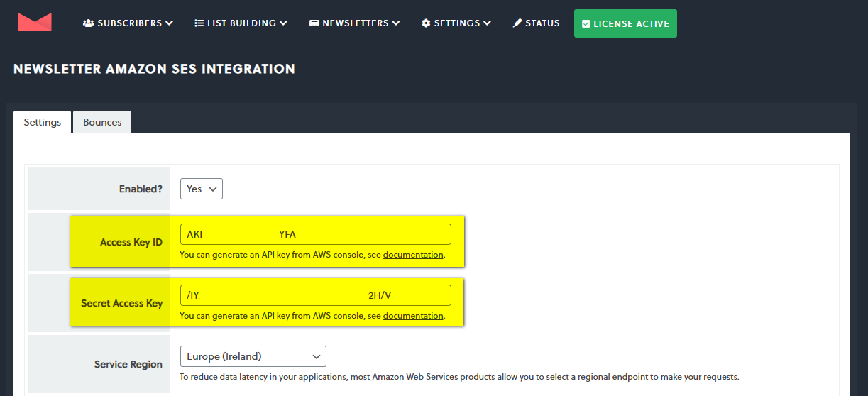Image resolution: width=868 pixels, height=396 pixels.
Task: Open the Service Region dropdown
Action: (x=253, y=356)
